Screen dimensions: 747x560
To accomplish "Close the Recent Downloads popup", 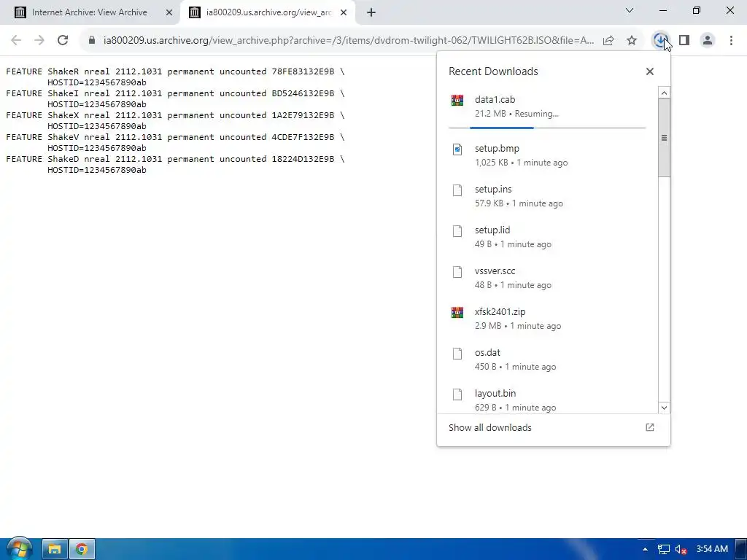I will (650, 71).
